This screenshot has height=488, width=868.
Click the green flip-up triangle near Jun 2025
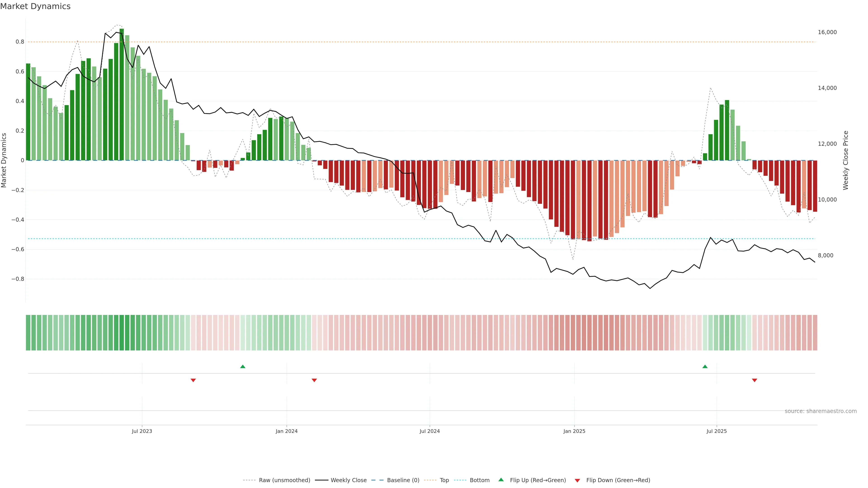coord(705,366)
